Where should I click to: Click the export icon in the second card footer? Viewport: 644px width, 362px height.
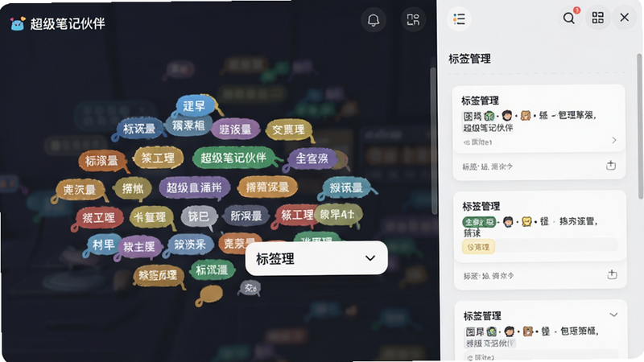point(612,274)
